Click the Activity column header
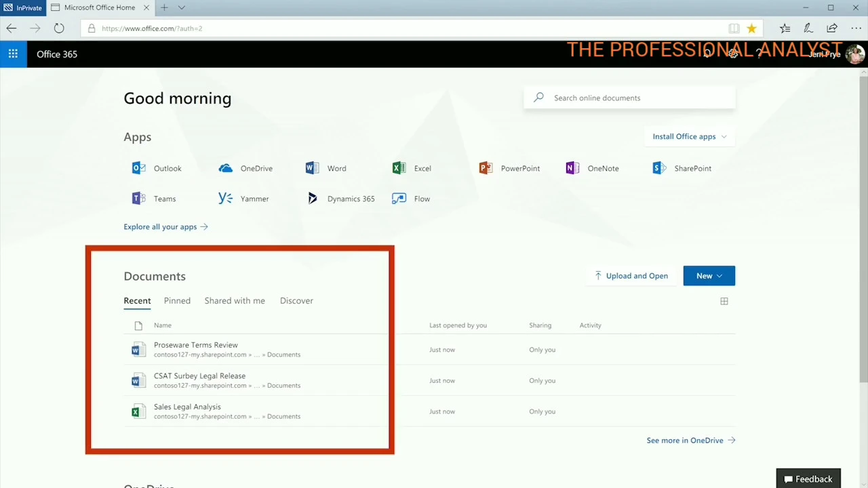Image resolution: width=868 pixels, height=488 pixels. tap(591, 325)
